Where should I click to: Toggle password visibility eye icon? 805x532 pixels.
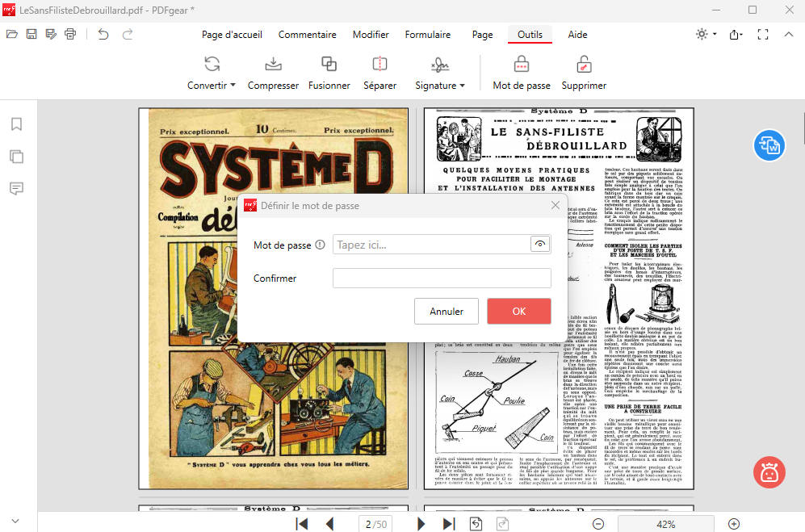coord(540,245)
